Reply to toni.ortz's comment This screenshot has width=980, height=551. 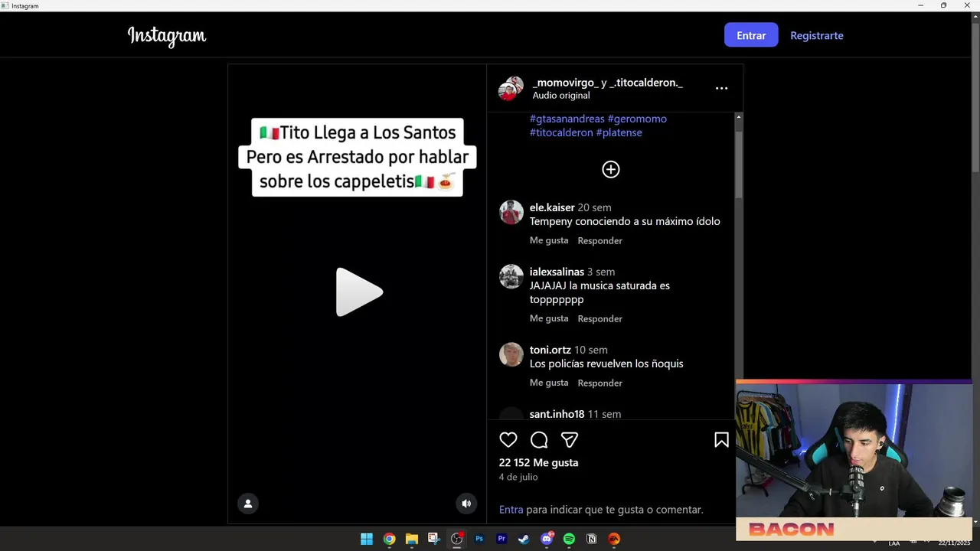click(x=600, y=383)
